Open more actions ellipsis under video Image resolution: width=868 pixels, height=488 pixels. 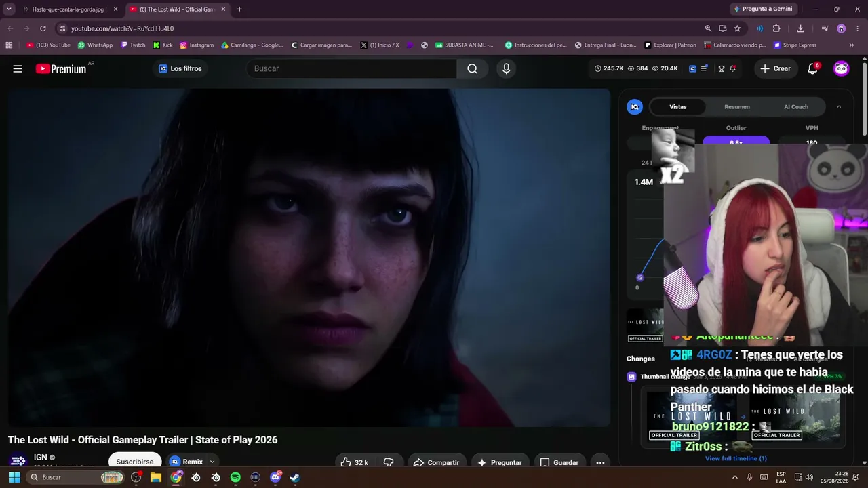point(600,462)
